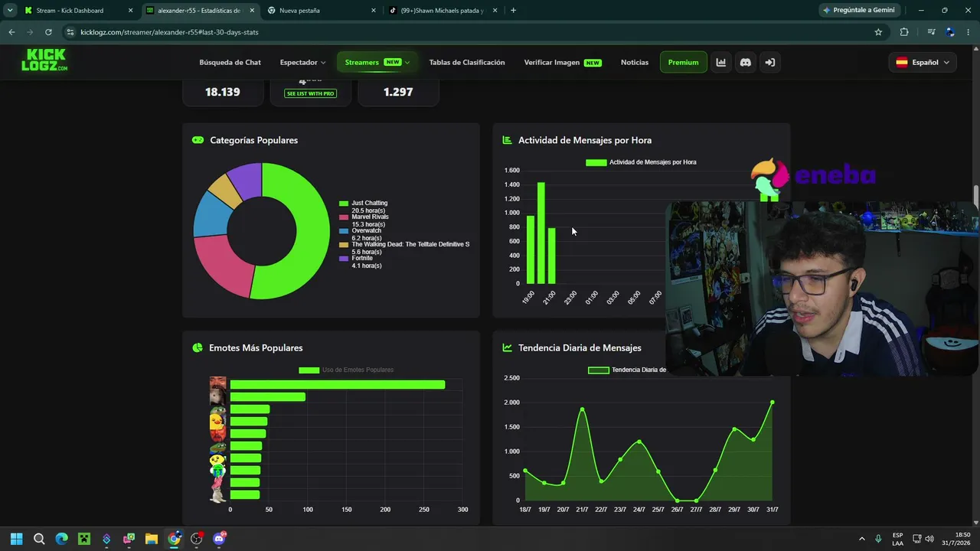
Task: Switch to OBS Studio in taskbar
Action: click(197, 539)
